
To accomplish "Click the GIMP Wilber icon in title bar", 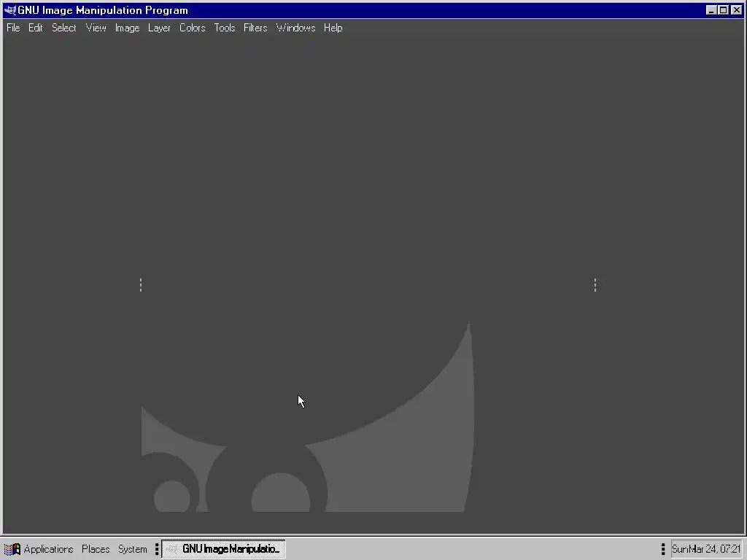I will point(9,10).
